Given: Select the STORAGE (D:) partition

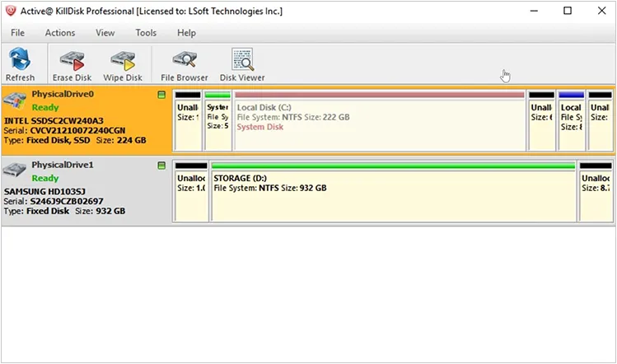Looking at the screenshot, I should coord(393,192).
